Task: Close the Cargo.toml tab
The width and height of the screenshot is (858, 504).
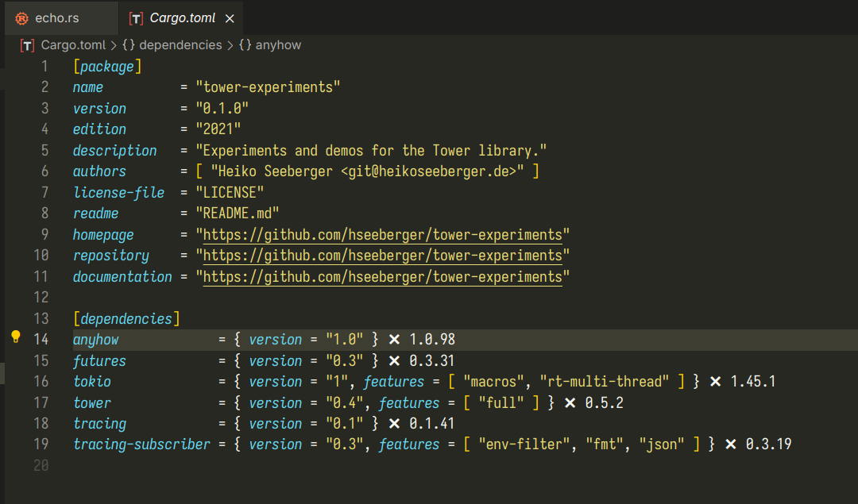Action: click(x=230, y=18)
